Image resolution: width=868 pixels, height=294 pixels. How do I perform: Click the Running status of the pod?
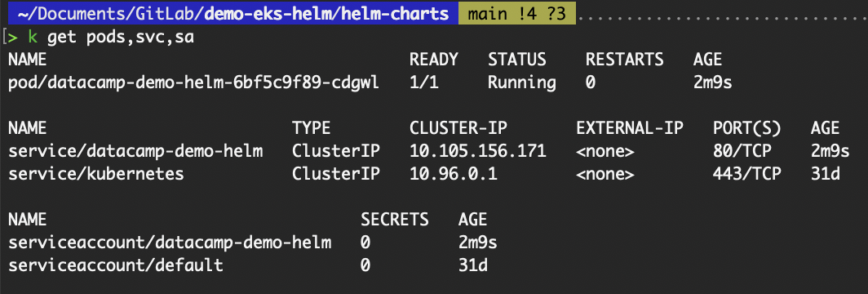coord(521,83)
